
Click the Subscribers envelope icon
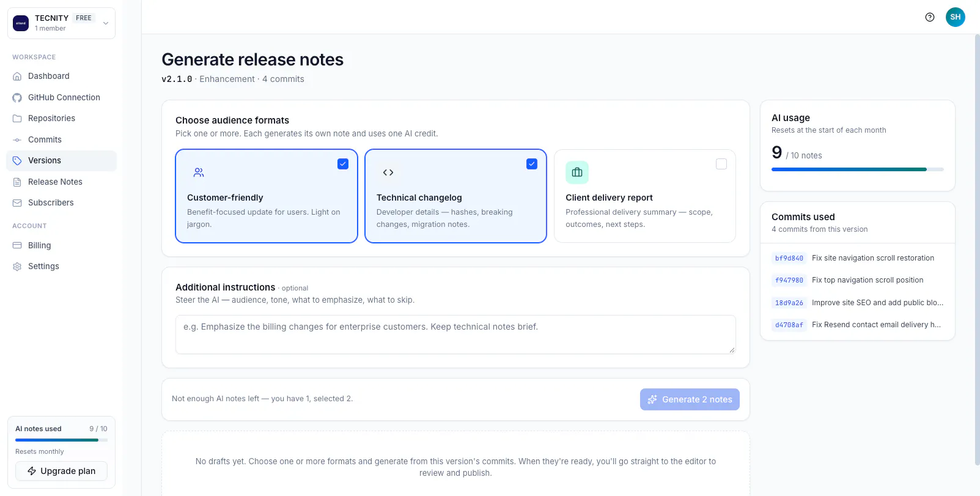pyautogui.click(x=17, y=203)
